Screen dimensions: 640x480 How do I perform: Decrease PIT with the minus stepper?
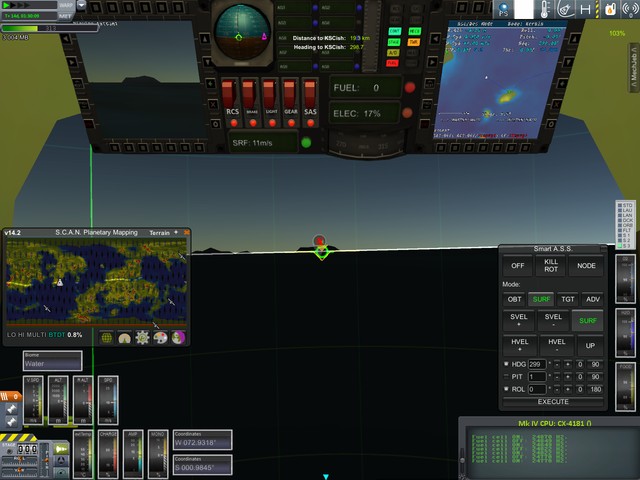[x=557, y=377]
